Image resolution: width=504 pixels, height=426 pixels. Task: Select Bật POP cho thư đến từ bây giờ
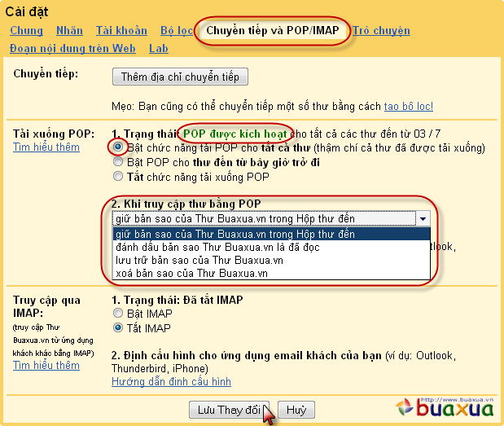click(x=118, y=161)
